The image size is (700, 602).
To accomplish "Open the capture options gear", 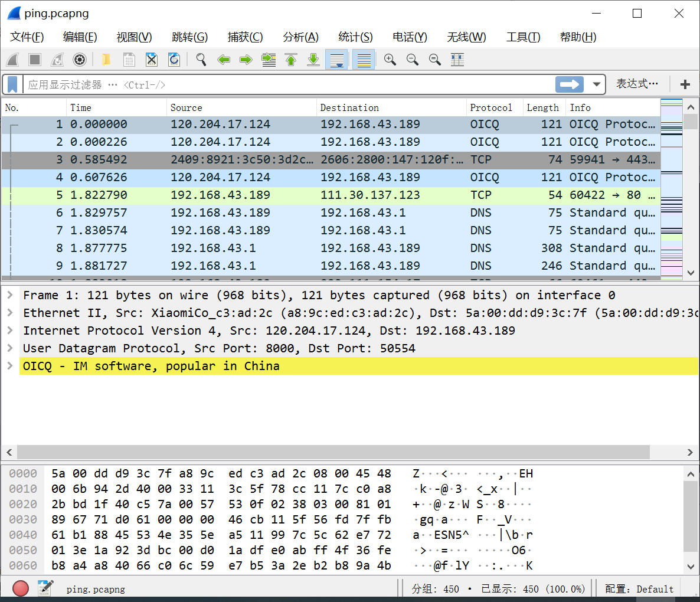I will 80,59.
